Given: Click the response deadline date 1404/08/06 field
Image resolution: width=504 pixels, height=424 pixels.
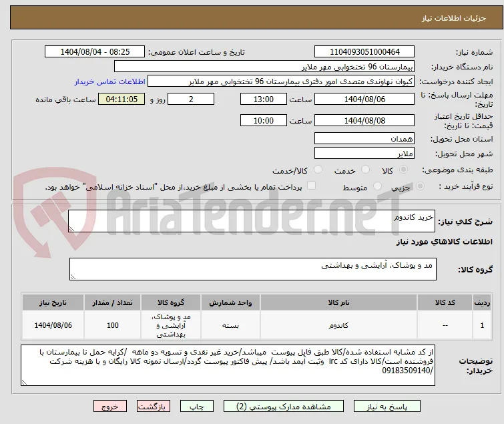Looking at the screenshot, I should click(364, 99).
